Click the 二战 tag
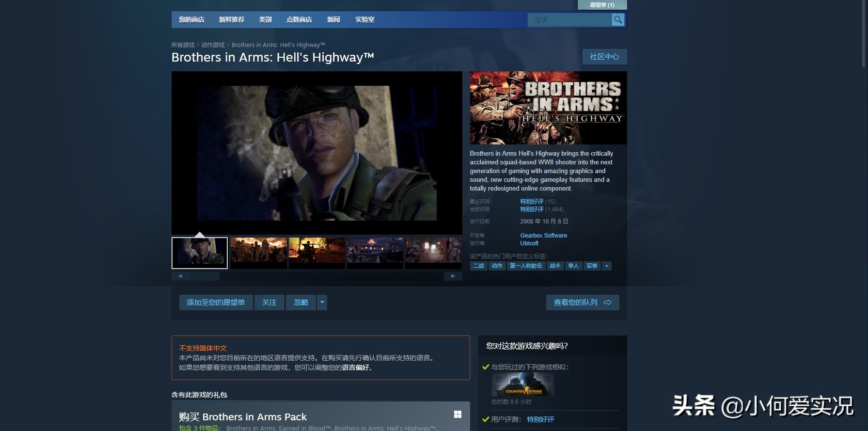Viewport: 868px width, 431px height. (x=478, y=266)
